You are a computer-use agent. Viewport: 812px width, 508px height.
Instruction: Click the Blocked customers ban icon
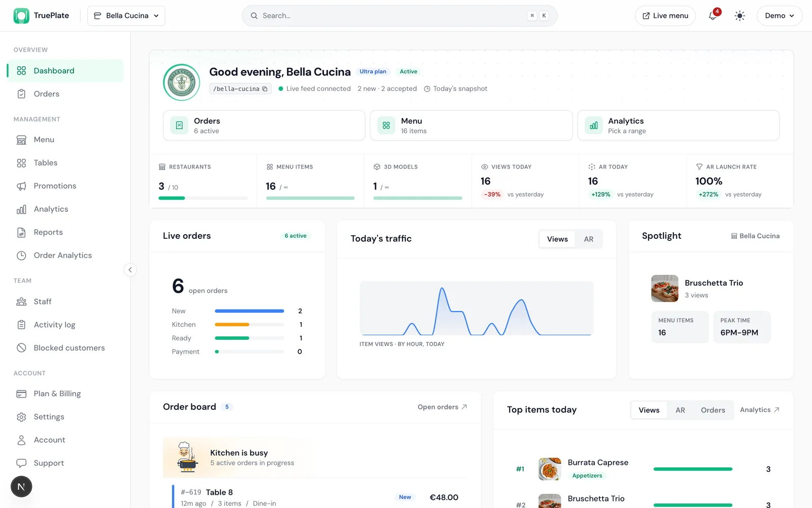coord(21,348)
